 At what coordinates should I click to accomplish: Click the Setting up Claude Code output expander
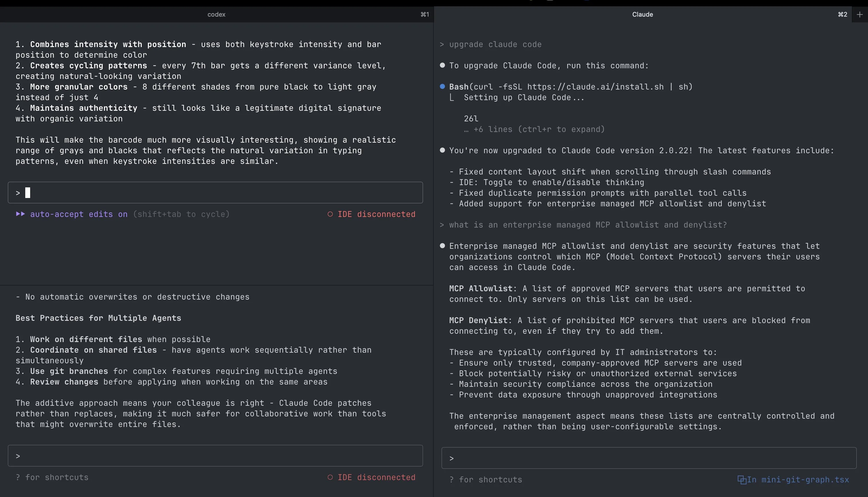click(452, 98)
